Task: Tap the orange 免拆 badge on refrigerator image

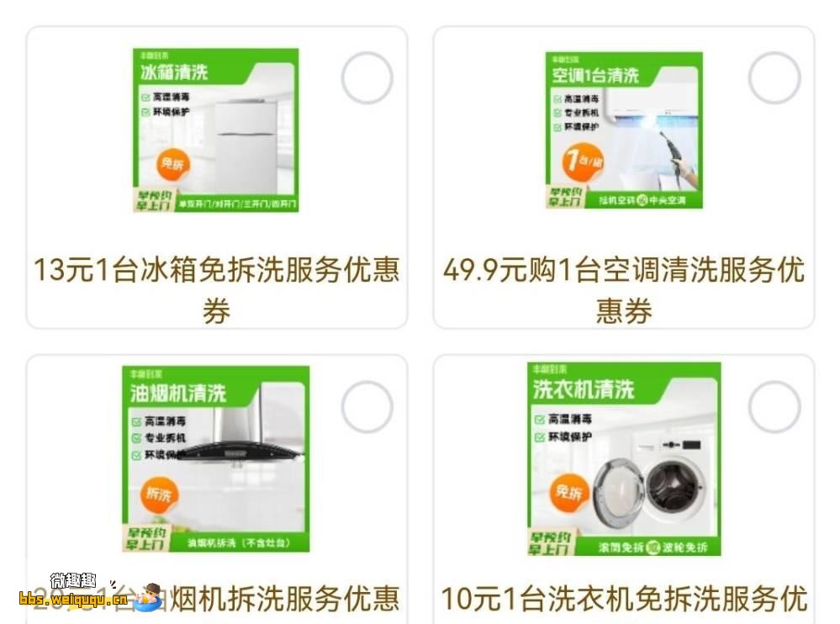Action: tap(172, 164)
